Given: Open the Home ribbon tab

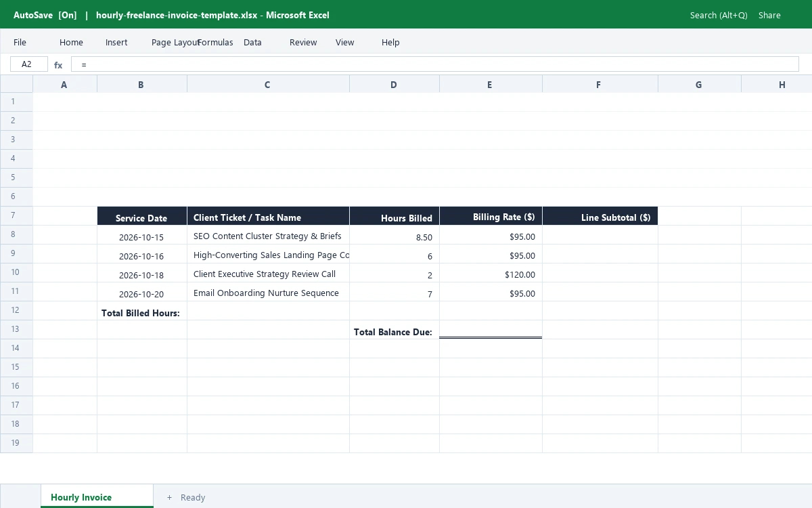Looking at the screenshot, I should pyautogui.click(x=71, y=42).
